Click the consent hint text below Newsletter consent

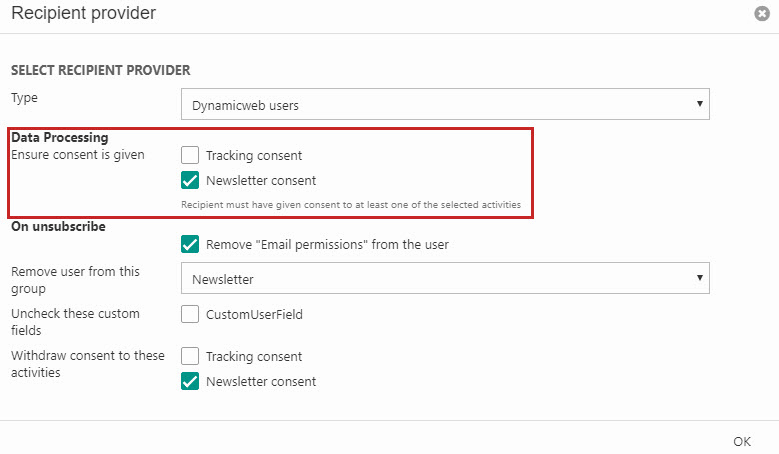(x=350, y=204)
